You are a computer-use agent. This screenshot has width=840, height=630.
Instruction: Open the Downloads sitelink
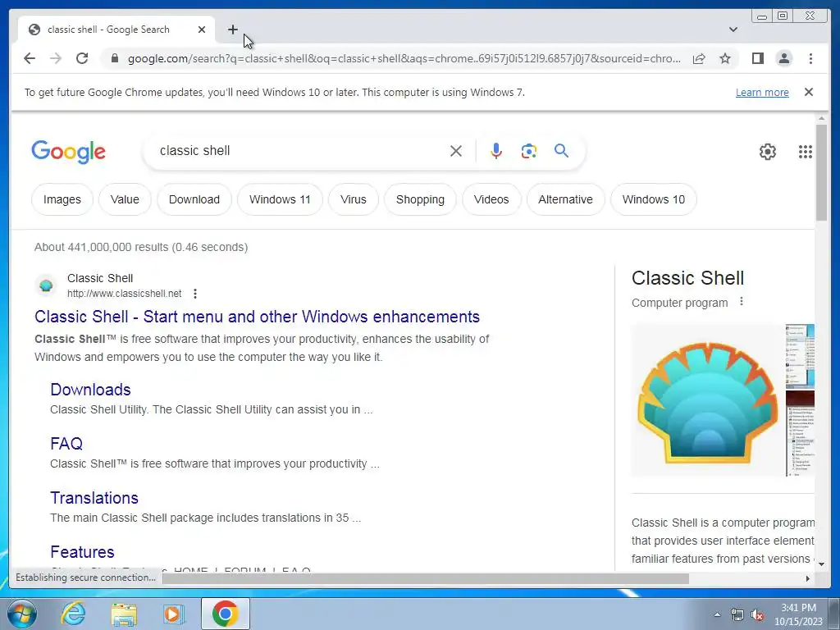(x=90, y=390)
